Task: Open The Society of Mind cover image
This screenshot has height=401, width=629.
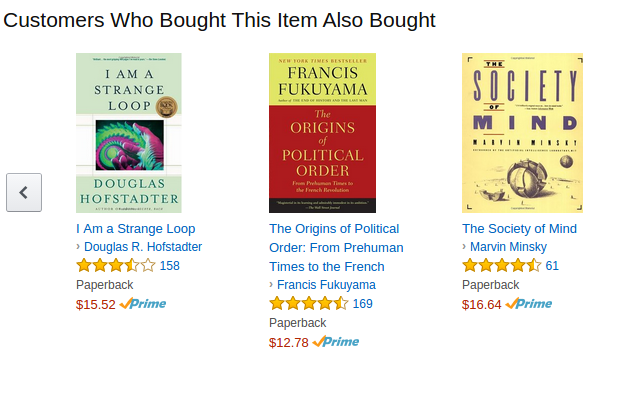Action: tap(522, 133)
